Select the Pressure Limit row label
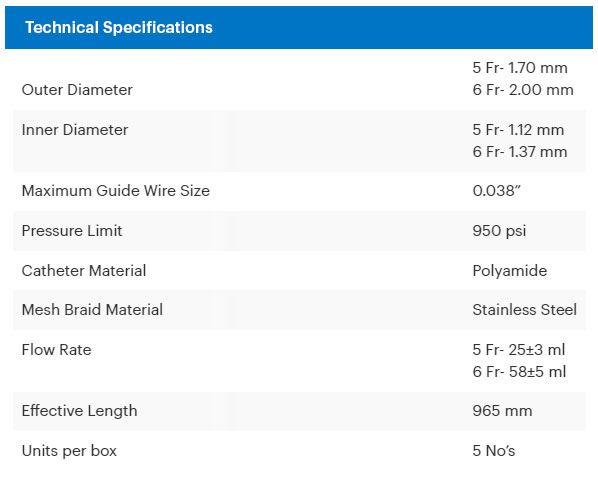This screenshot has height=484, width=598. [72, 231]
